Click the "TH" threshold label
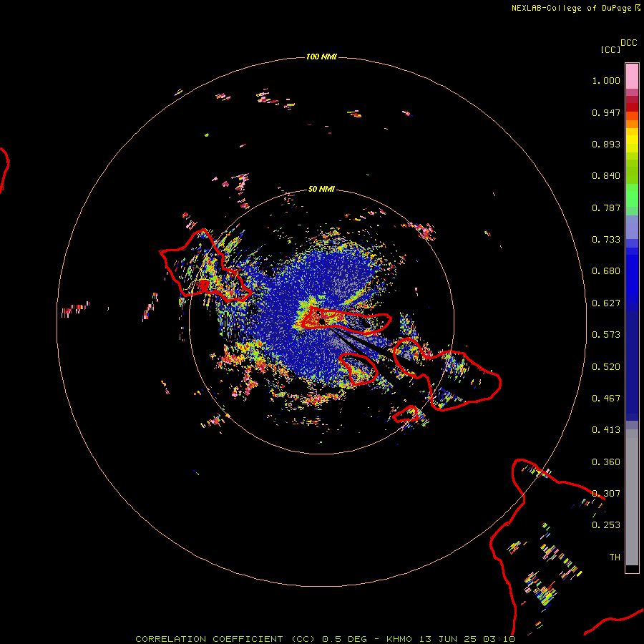 pyautogui.click(x=615, y=557)
